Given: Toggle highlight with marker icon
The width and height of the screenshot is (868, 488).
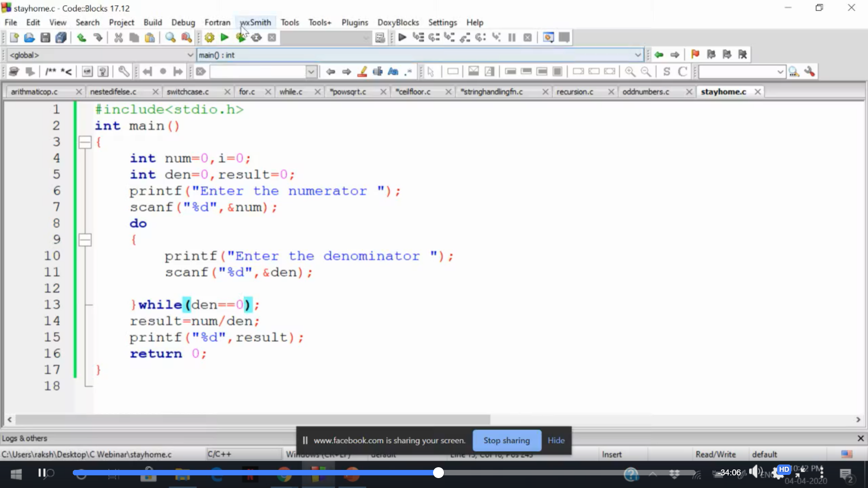Looking at the screenshot, I should point(362,71).
